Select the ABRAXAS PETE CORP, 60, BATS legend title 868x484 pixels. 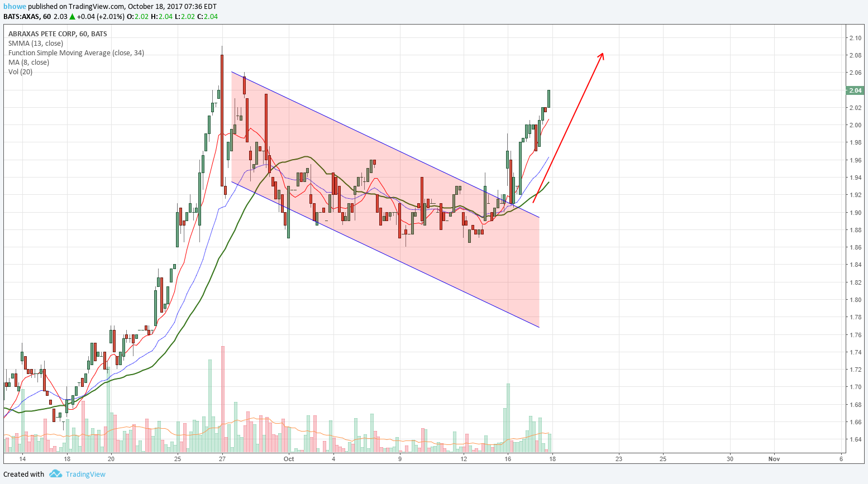(x=58, y=34)
